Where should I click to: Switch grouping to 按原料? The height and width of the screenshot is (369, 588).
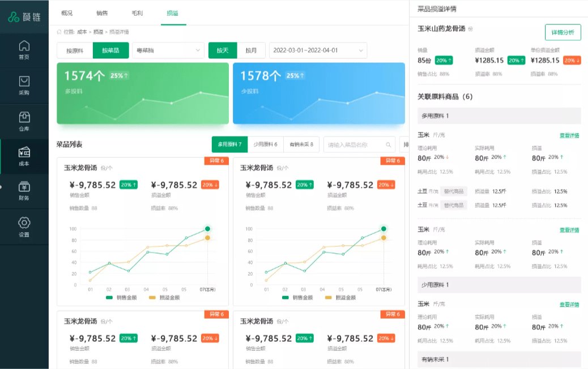point(75,50)
